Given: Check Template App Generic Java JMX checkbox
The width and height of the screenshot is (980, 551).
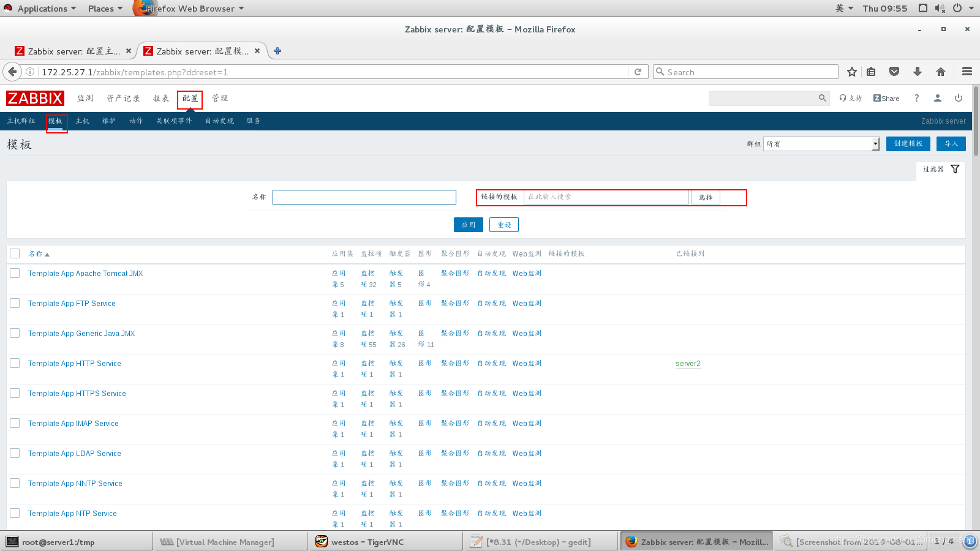Looking at the screenshot, I should 15,333.
